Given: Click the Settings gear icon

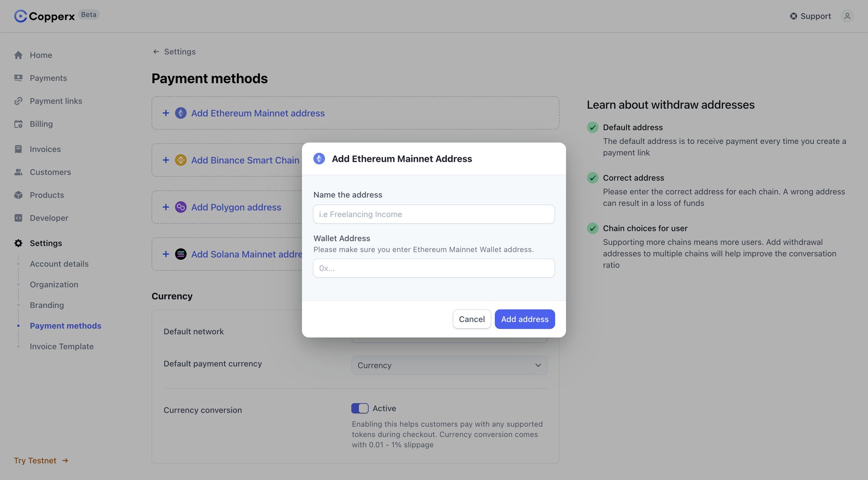Looking at the screenshot, I should point(18,243).
